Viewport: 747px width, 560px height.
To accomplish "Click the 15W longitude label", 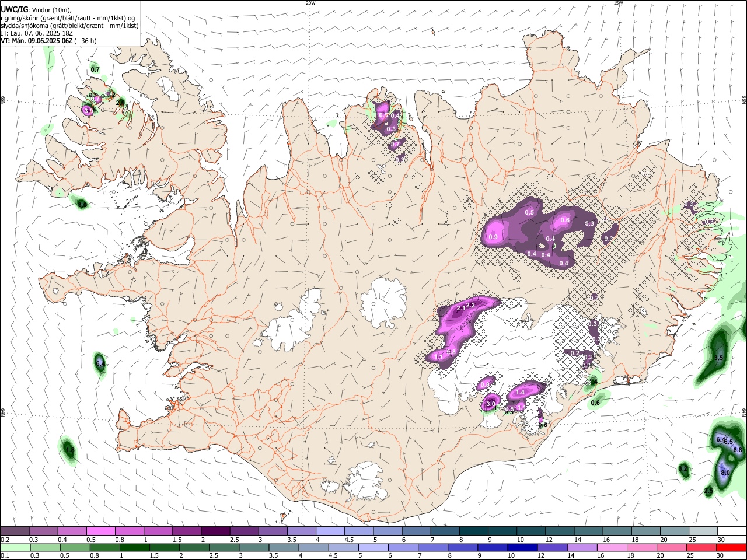I will pyautogui.click(x=618, y=3).
